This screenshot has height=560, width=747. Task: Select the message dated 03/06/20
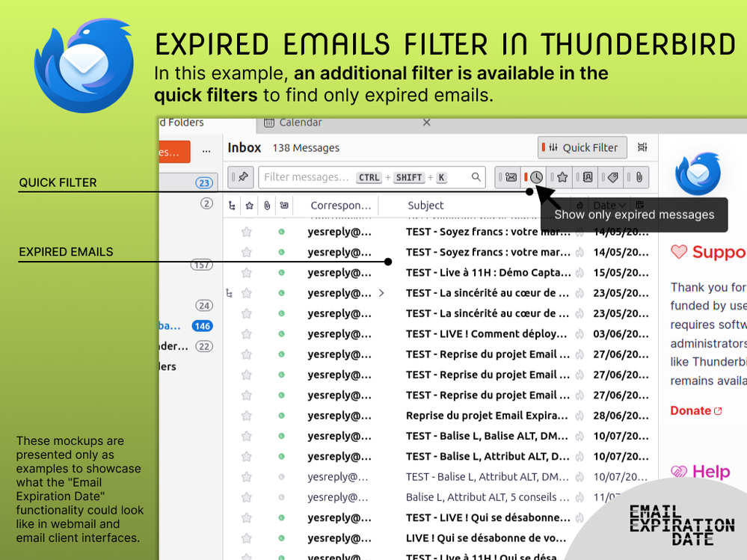[621, 333]
